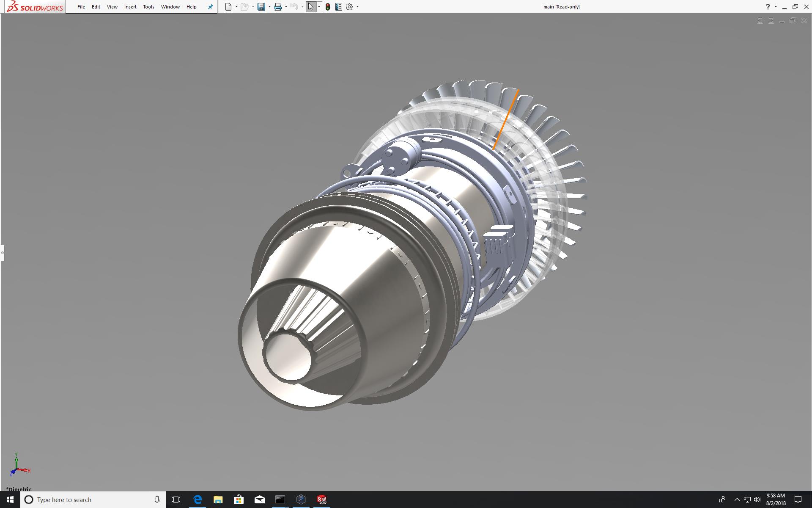Click the Save icon in toolbar

point(261,7)
